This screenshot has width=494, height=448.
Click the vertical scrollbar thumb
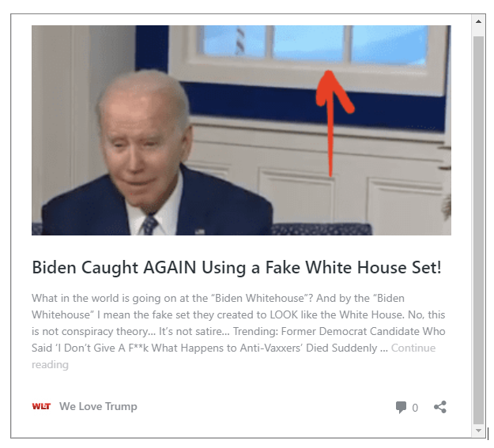click(478, 230)
